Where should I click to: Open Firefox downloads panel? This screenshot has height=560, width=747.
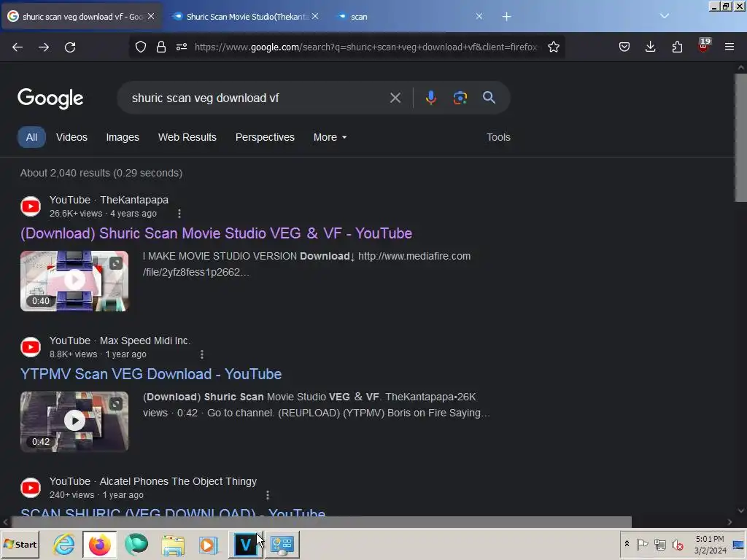pyautogui.click(x=650, y=47)
